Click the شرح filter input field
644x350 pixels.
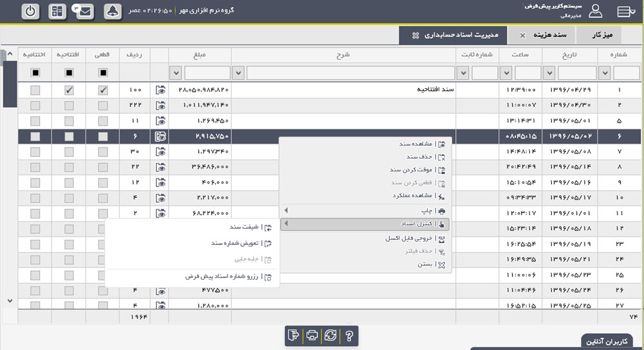[x=351, y=72]
